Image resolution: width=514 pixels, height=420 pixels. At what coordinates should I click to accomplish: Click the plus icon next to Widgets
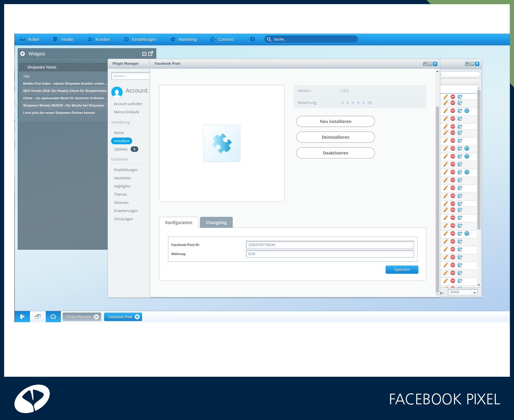23,54
